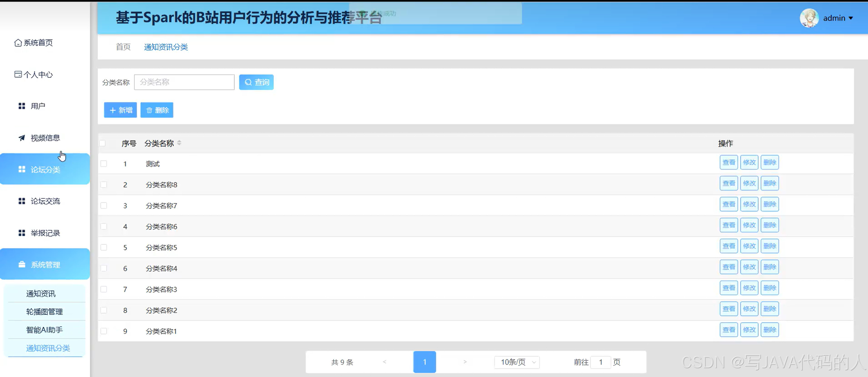868x377 pixels.
Task: Click the 分类名称 search input field
Action: 184,82
